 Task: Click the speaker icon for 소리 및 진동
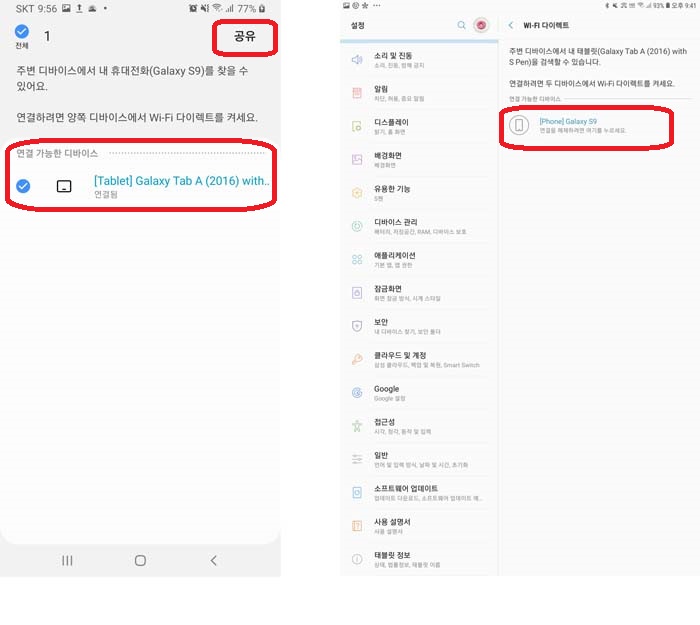pos(357,60)
